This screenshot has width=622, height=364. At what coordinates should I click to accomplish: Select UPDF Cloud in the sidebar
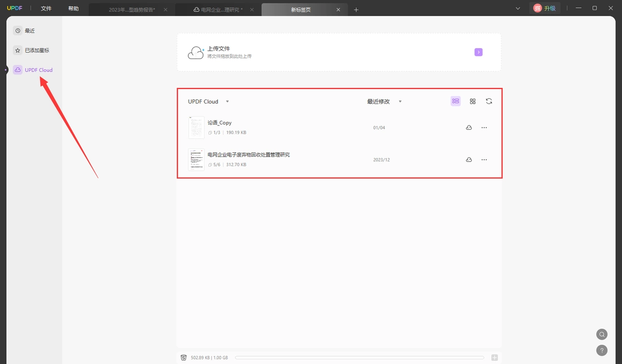34,70
